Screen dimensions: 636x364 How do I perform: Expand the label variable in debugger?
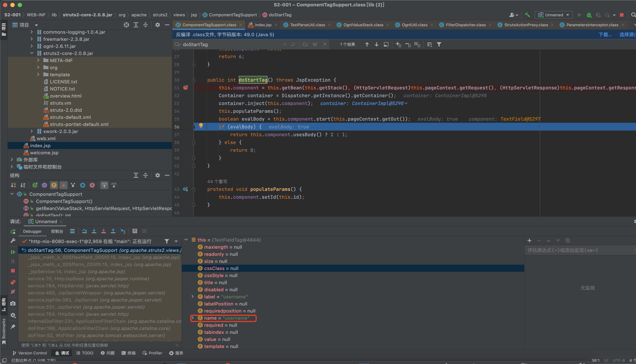pos(193,296)
